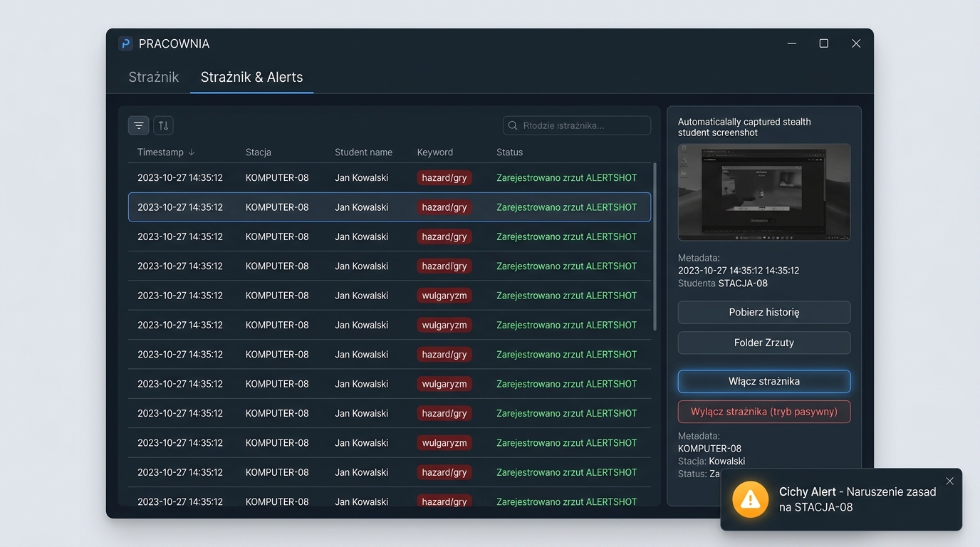Click the Status column header
The height and width of the screenshot is (547, 980).
(x=510, y=152)
